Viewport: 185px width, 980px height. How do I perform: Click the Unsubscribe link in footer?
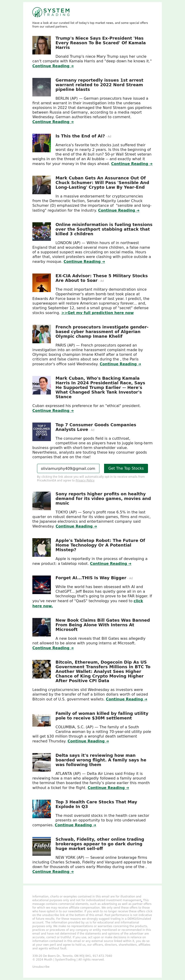41,967
